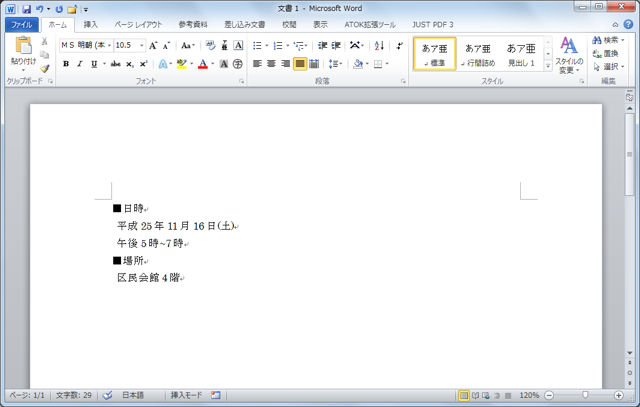Open the borders dropdown arrow
Image resolution: width=640 pixels, height=407 pixels.
(x=387, y=64)
